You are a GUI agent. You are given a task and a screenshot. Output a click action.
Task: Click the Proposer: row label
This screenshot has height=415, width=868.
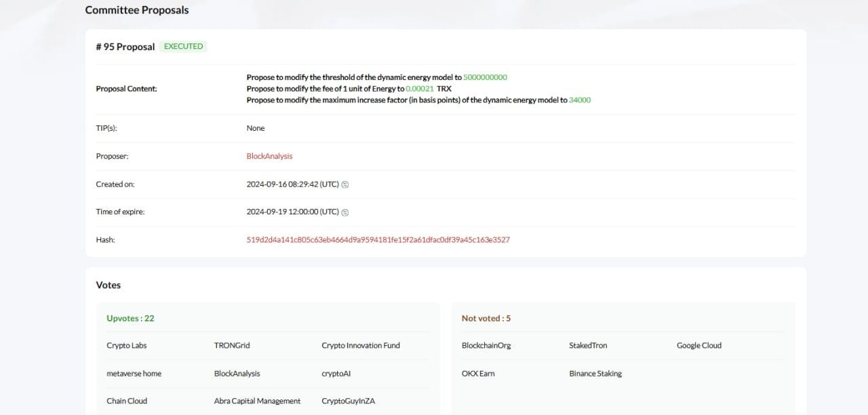(x=113, y=156)
